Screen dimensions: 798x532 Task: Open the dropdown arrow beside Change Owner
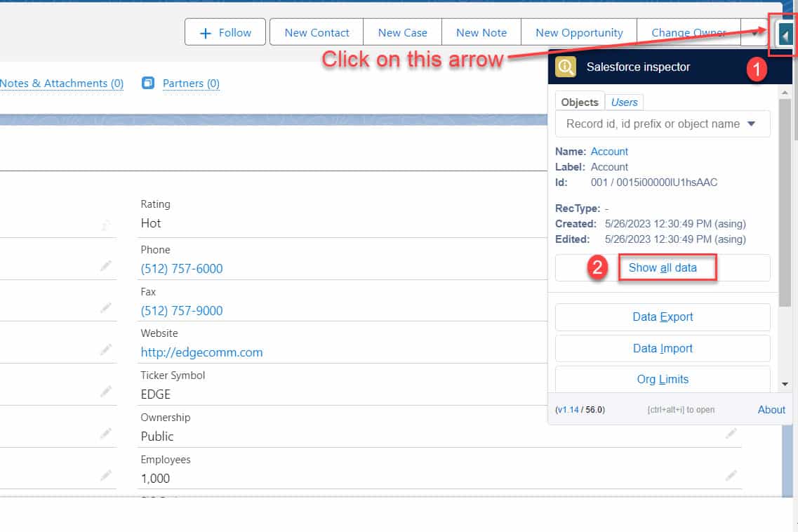point(754,32)
